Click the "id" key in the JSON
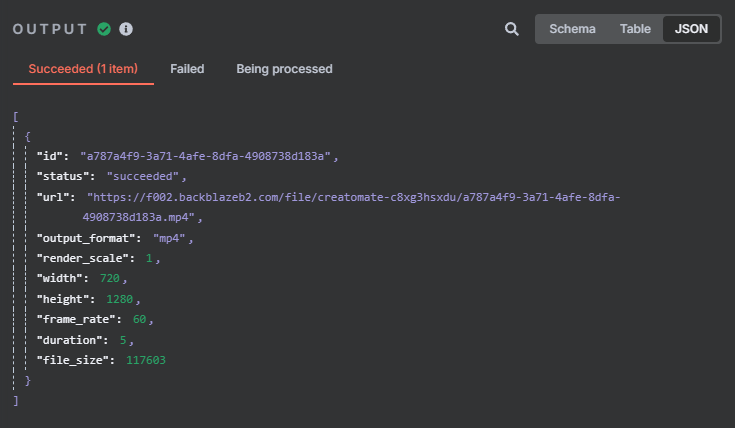The width and height of the screenshot is (735, 428). tap(52, 156)
